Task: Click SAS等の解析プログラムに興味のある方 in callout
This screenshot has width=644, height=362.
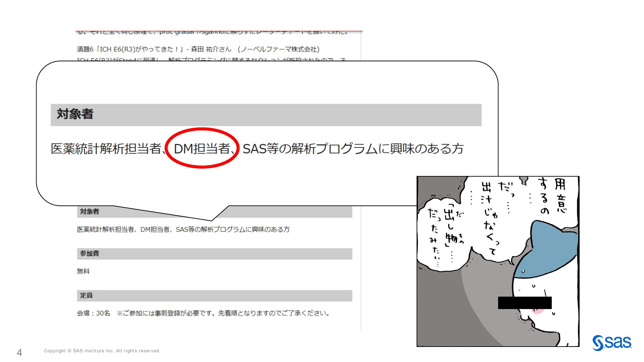Action: (353, 148)
